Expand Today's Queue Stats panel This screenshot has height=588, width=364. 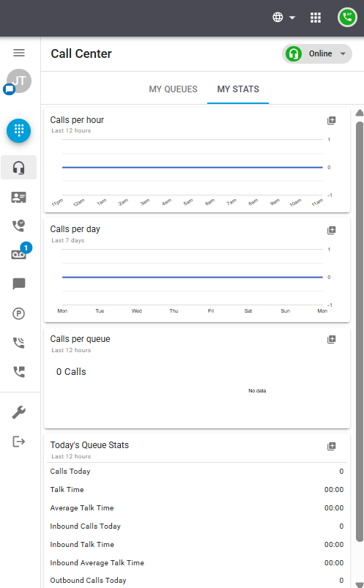[x=331, y=446]
